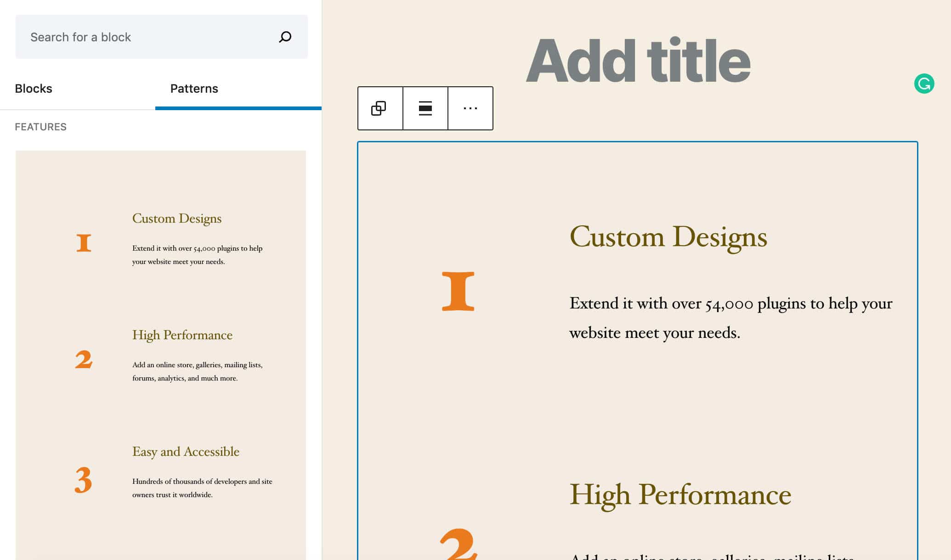Click the search magnifier icon
The height and width of the screenshot is (560, 951).
tap(285, 37)
